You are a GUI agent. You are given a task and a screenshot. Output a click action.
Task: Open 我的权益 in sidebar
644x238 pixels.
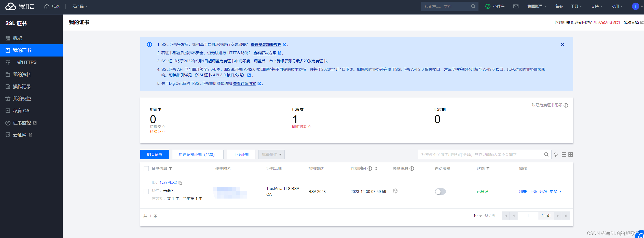(x=31, y=99)
